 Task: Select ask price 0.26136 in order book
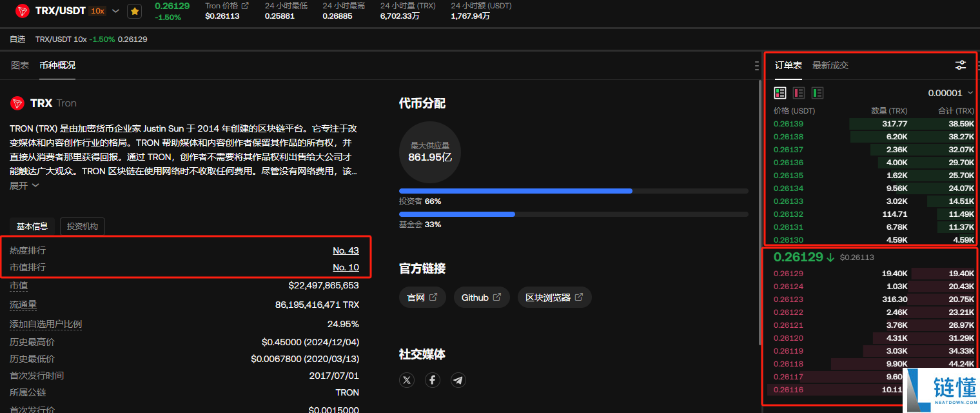(789, 162)
